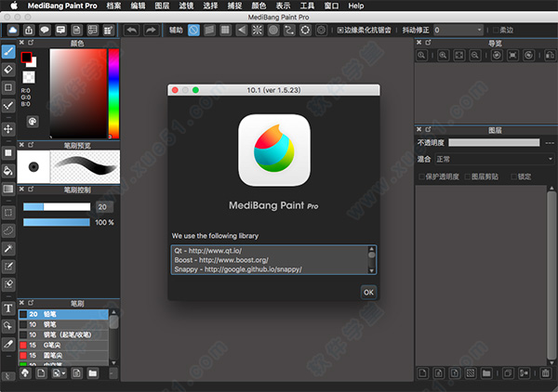Select the Magic Wand tool

[x=8, y=248]
